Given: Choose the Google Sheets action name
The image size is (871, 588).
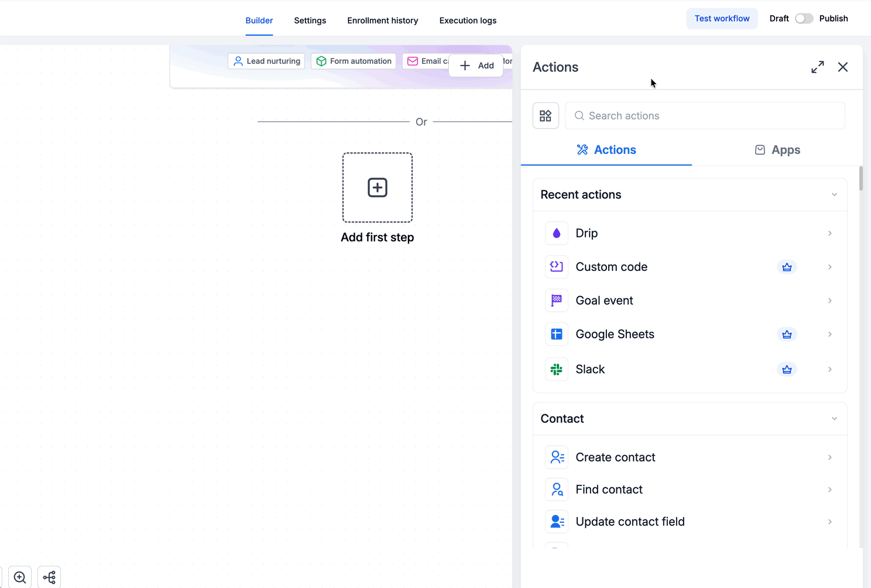Looking at the screenshot, I should tap(615, 334).
